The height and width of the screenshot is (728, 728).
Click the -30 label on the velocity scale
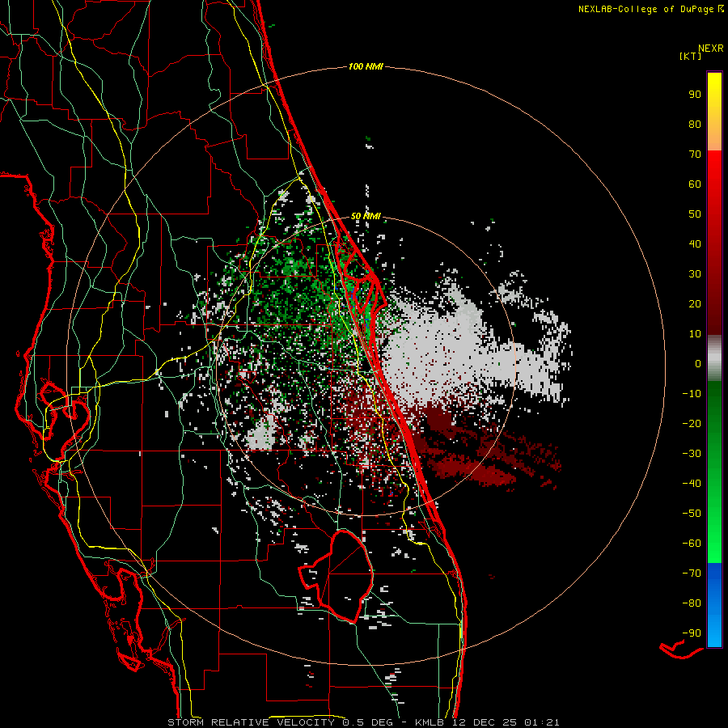click(x=692, y=454)
